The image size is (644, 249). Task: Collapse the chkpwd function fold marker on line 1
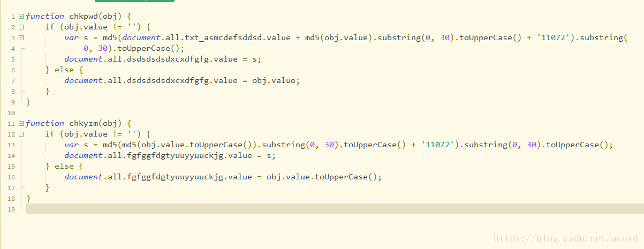pos(21,17)
